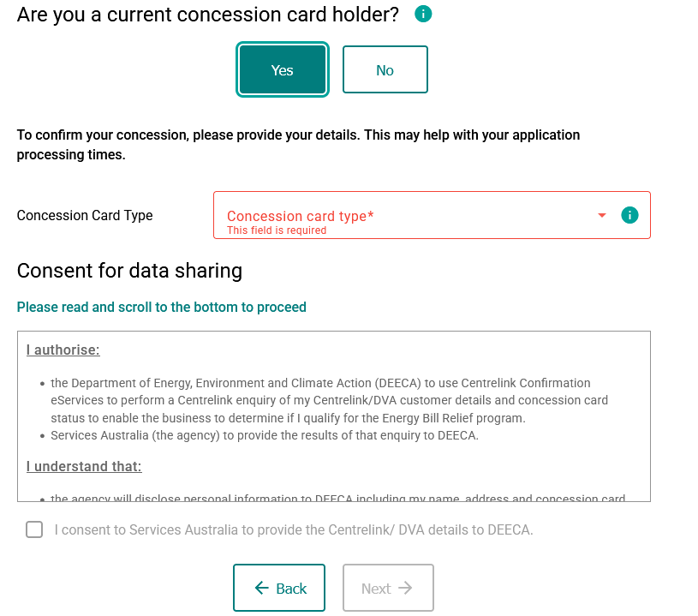Screen dimensions: 698x616
Task: Click the 'I understand that:' underlined heading
Action: 84,466
